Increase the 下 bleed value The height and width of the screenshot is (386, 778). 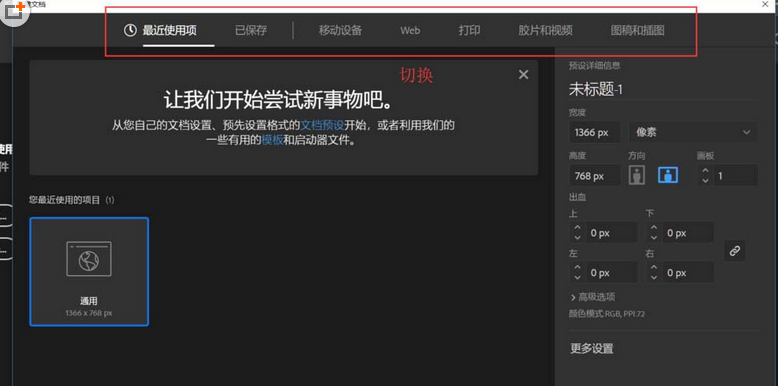click(x=654, y=228)
